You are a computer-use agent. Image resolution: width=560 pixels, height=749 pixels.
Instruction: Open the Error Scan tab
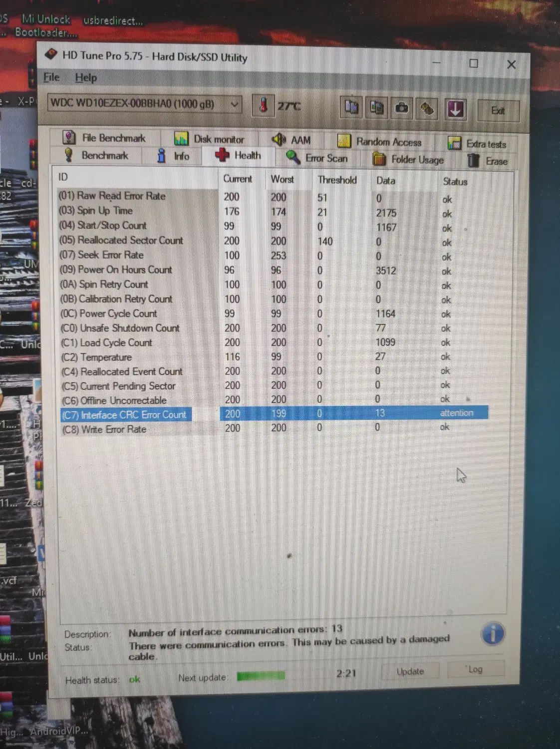coord(317,158)
